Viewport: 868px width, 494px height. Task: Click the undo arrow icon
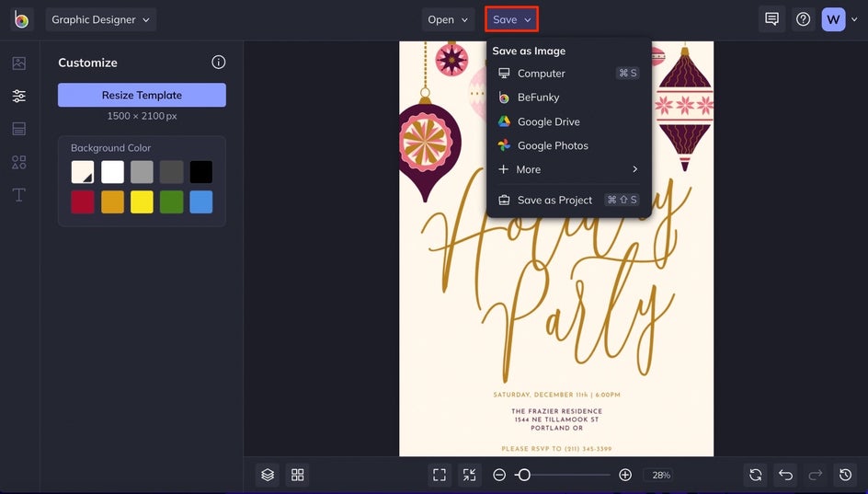(x=785, y=475)
